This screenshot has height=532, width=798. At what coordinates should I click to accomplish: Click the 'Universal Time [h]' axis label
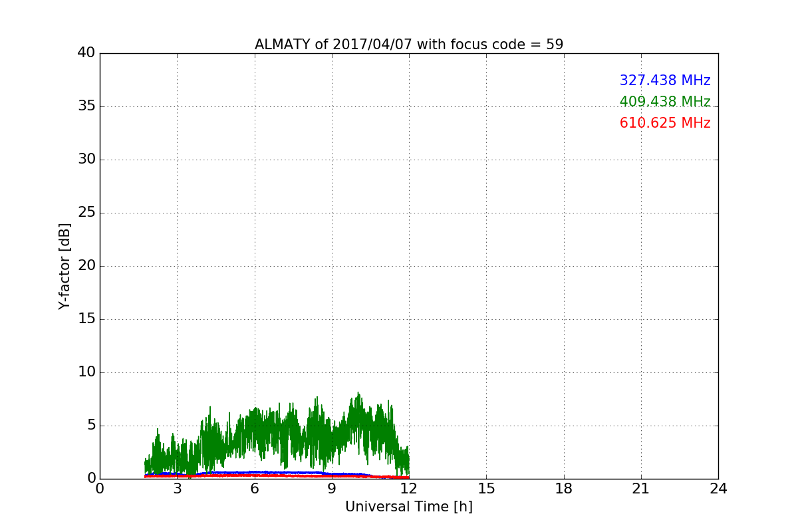pyautogui.click(x=409, y=507)
